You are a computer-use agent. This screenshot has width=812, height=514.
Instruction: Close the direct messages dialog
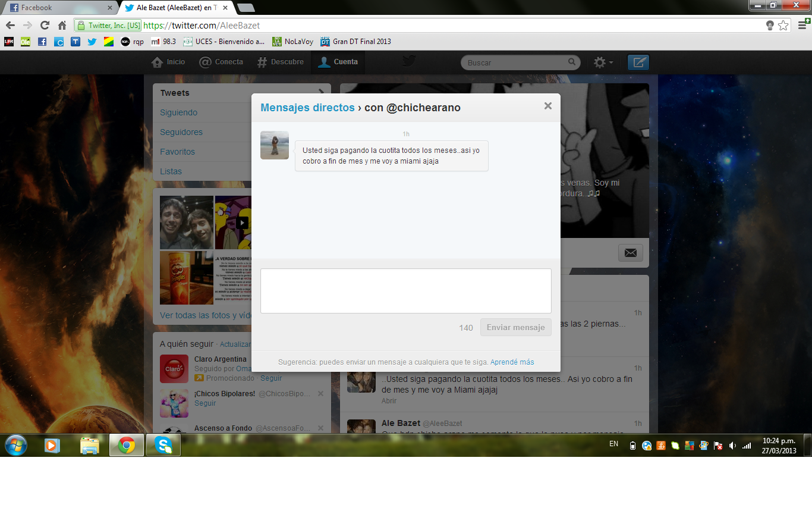pyautogui.click(x=548, y=106)
